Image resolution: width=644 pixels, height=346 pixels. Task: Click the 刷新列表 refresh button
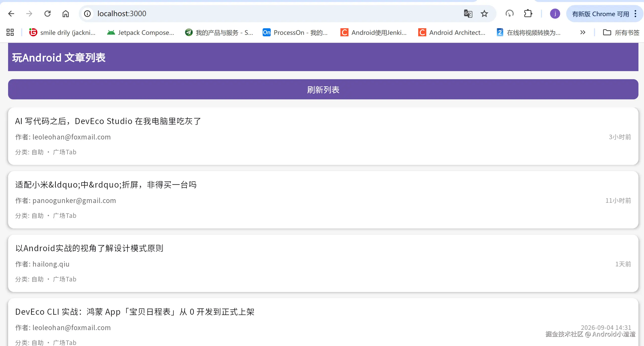tap(323, 89)
